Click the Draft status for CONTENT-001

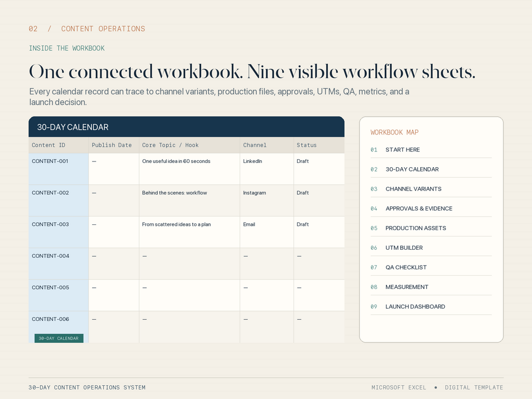(319, 169)
